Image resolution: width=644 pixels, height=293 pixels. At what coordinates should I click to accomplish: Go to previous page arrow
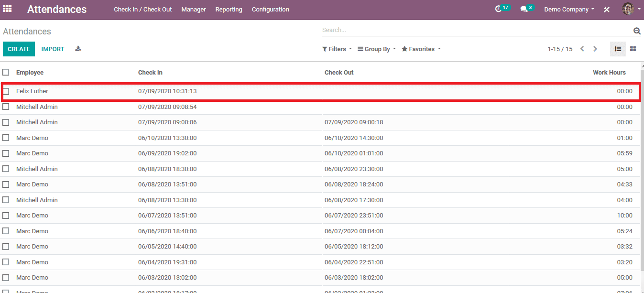(x=582, y=49)
